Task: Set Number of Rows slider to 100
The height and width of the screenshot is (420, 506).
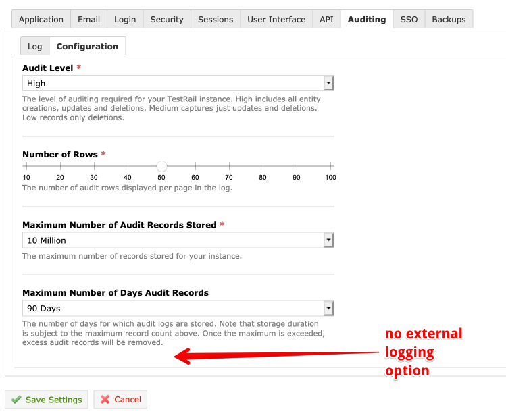Action: (330, 165)
